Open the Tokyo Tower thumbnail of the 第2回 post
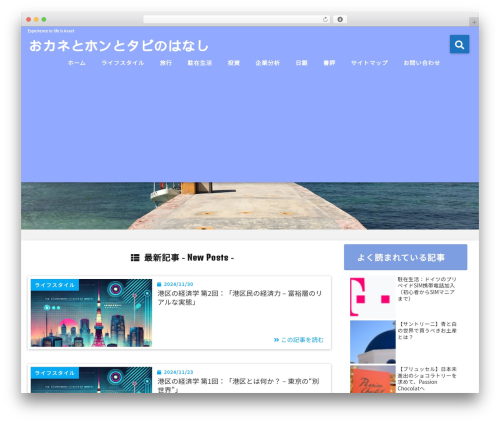The image size is (500, 423). [91, 313]
